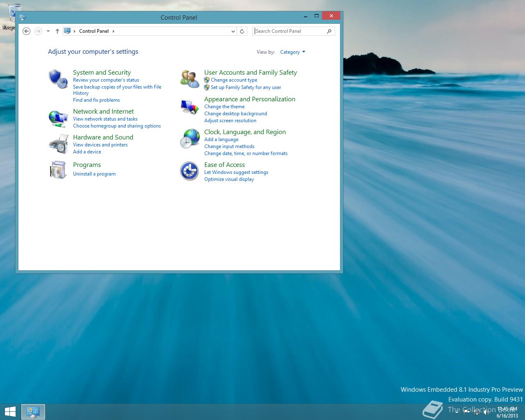525x420 pixels.
Task: Open Clock, Language, and Region globe icon
Action: [x=189, y=138]
